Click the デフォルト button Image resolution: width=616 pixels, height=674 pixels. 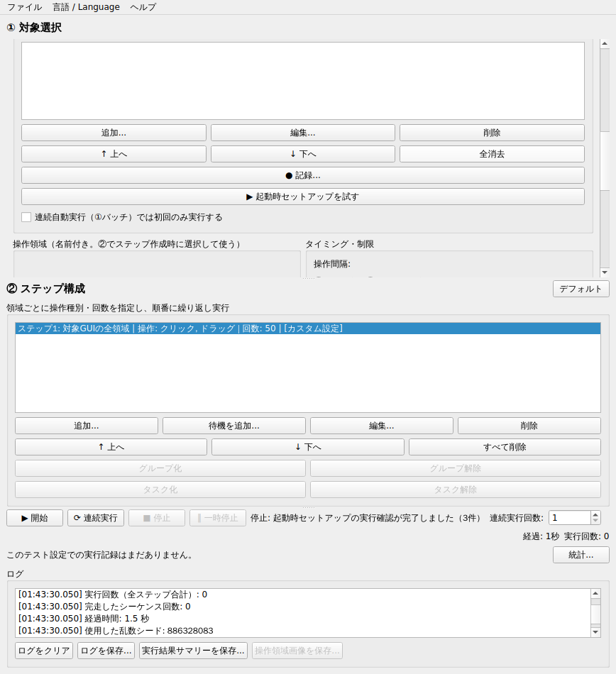(x=581, y=289)
